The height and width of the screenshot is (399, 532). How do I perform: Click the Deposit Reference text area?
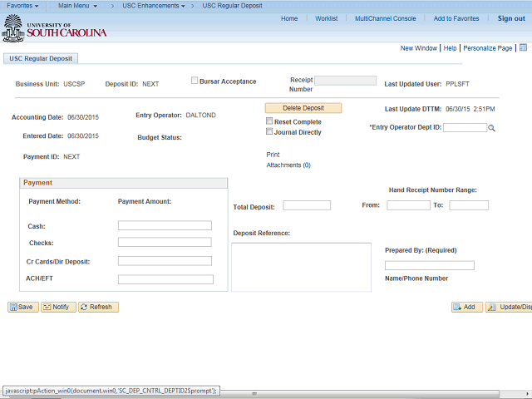coord(301,267)
